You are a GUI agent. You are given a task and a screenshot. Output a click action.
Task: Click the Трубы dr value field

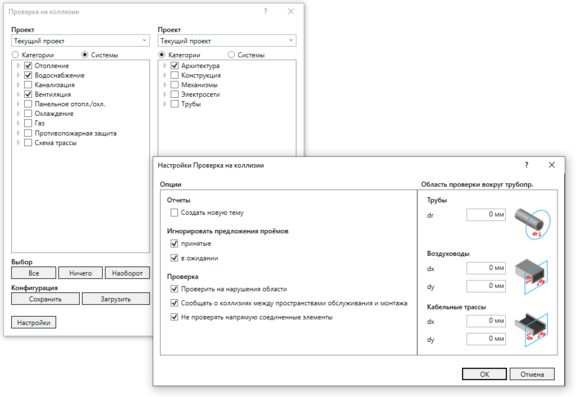point(486,215)
